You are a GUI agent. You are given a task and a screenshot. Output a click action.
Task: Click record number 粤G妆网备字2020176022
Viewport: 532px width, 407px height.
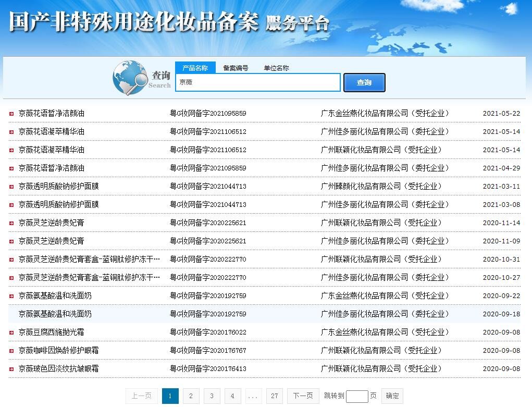pos(208,332)
